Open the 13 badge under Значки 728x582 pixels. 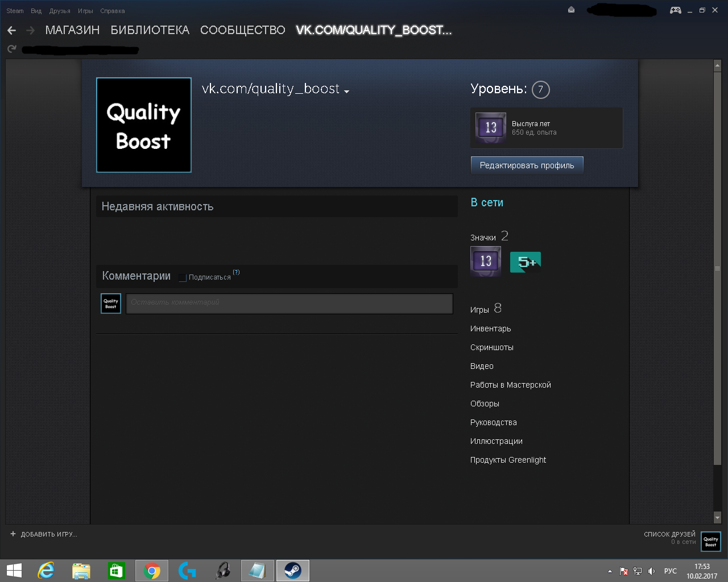coord(486,261)
